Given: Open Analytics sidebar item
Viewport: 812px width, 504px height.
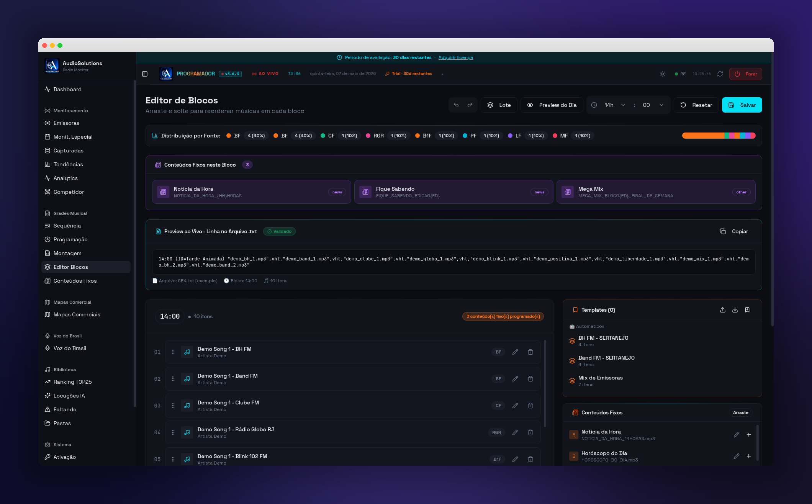Looking at the screenshot, I should click(86, 178).
